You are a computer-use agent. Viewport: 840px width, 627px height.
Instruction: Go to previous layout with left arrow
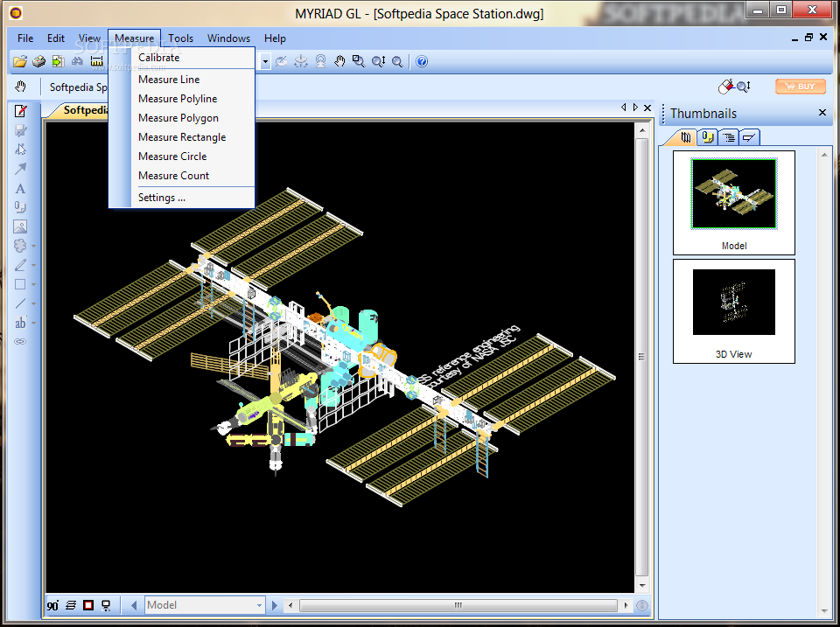134,606
